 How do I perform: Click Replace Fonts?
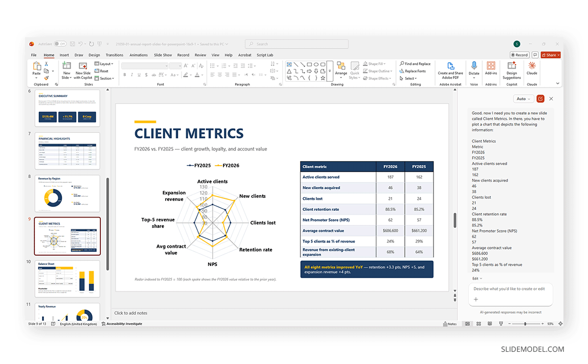tap(412, 71)
